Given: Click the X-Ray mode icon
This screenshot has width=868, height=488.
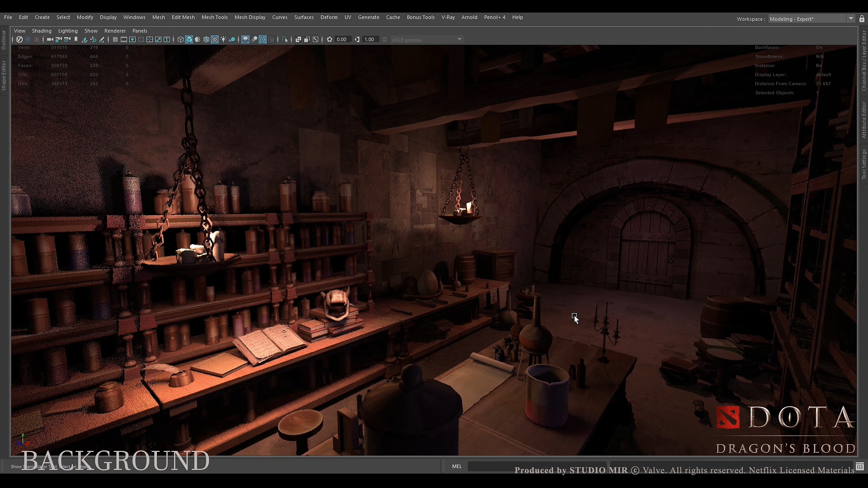Looking at the screenshot, I should 298,39.
